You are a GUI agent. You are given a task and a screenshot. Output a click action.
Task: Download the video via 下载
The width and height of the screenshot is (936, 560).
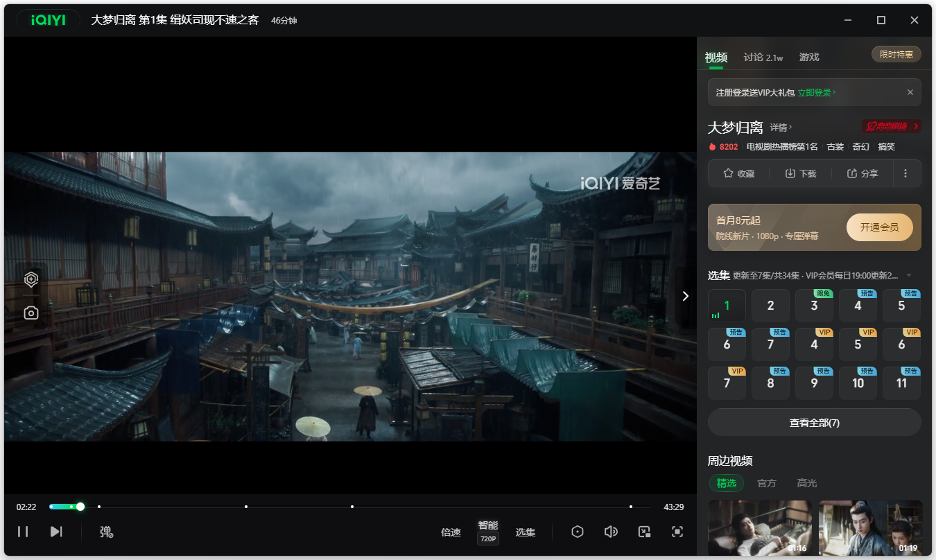[x=800, y=173]
